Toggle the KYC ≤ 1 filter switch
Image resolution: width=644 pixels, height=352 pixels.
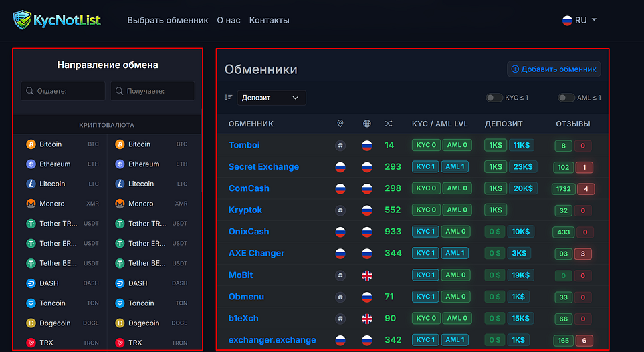click(494, 98)
